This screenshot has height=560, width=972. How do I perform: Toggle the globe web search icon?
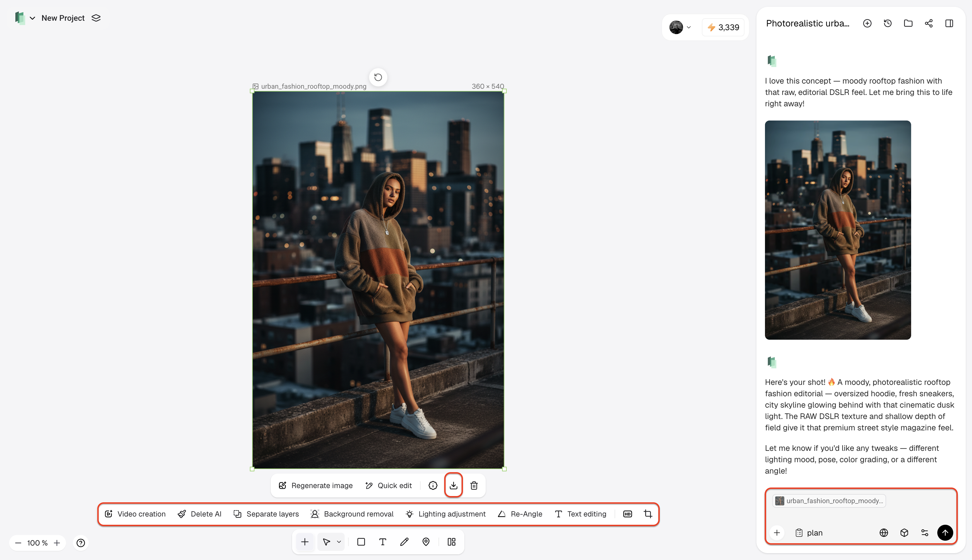(x=884, y=533)
